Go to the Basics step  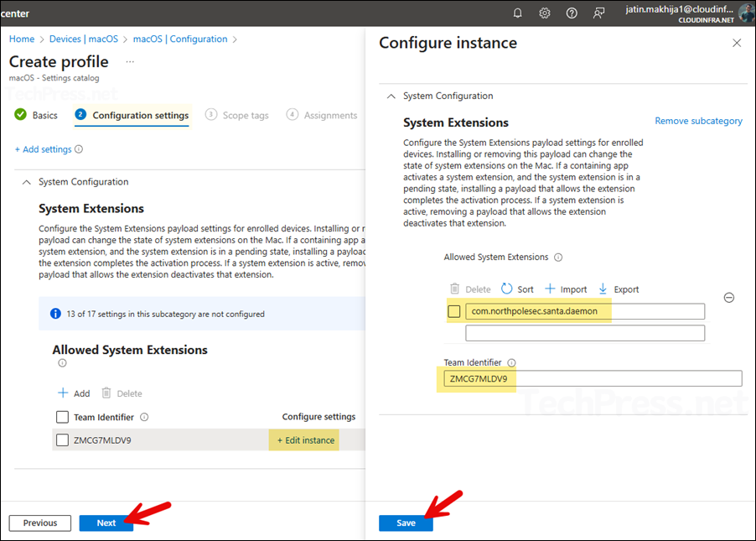(x=36, y=116)
